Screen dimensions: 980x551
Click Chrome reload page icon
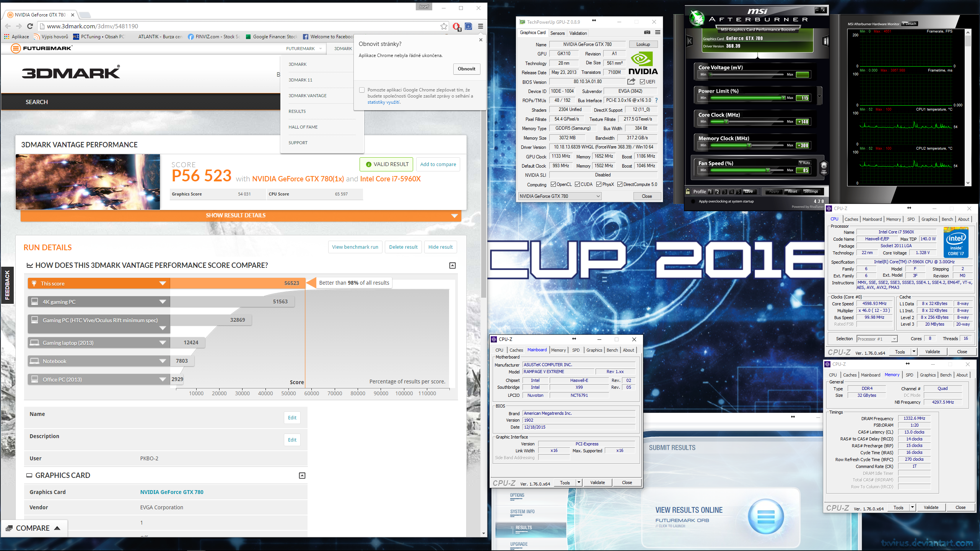click(x=30, y=26)
